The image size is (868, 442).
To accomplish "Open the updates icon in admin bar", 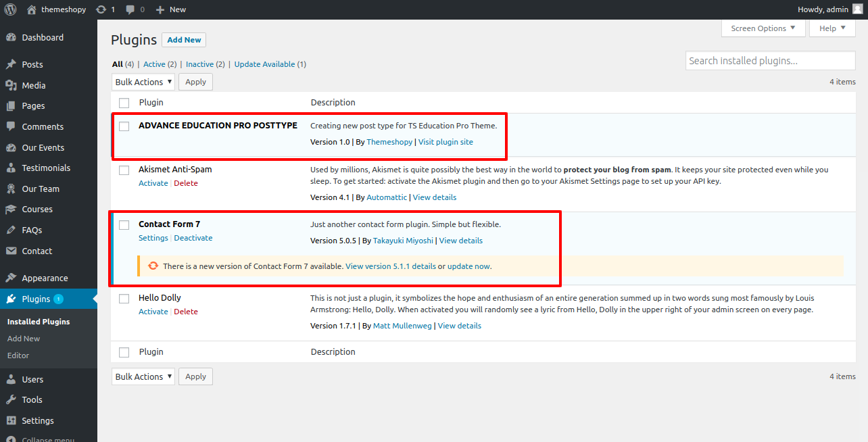I will coord(101,9).
